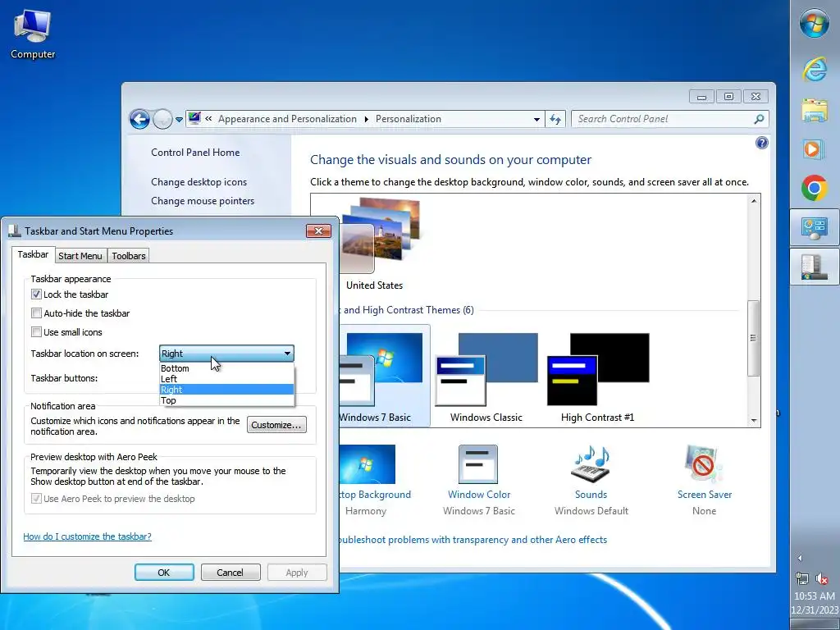The height and width of the screenshot is (630, 840).
Task: Choose the highlighted Right list option
Action: pyautogui.click(x=226, y=390)
